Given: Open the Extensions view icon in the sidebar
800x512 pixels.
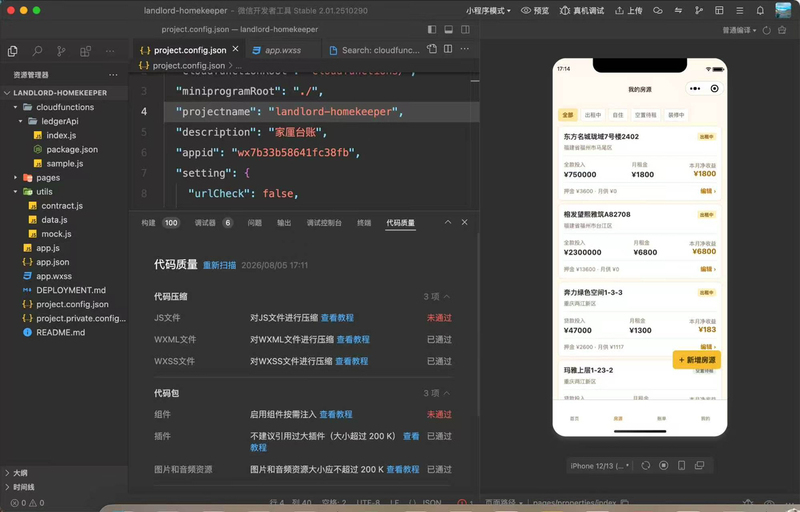Looking at the screenshot, I should click(x=86, y=51).
